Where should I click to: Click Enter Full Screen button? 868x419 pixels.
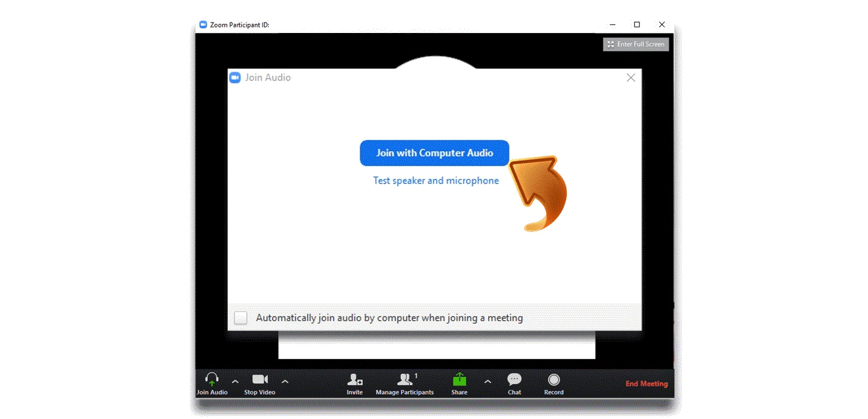(636, 45)
